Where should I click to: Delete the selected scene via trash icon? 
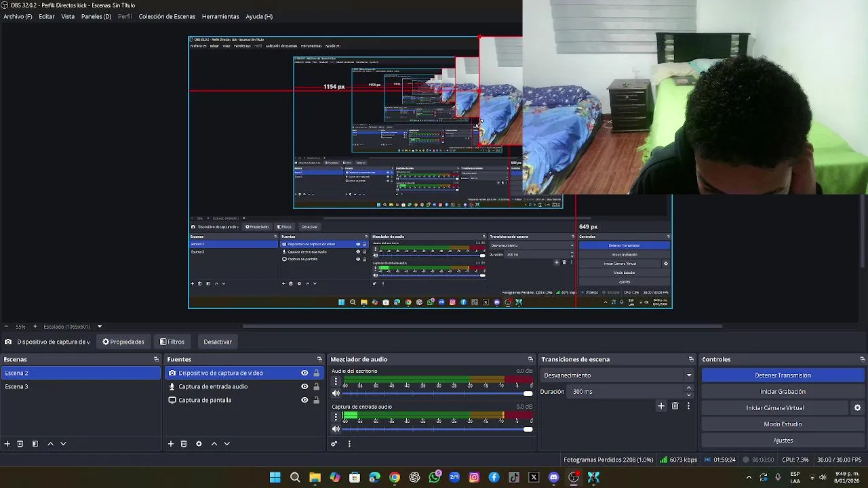click(20, 444)
